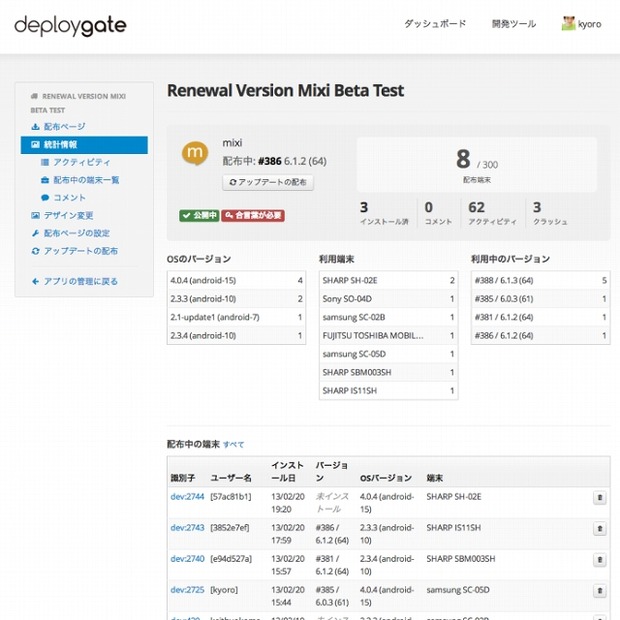This screenshot has height=620, width=620.
Task: Click the ユーザー名 column header
Action: click(231, 478)
